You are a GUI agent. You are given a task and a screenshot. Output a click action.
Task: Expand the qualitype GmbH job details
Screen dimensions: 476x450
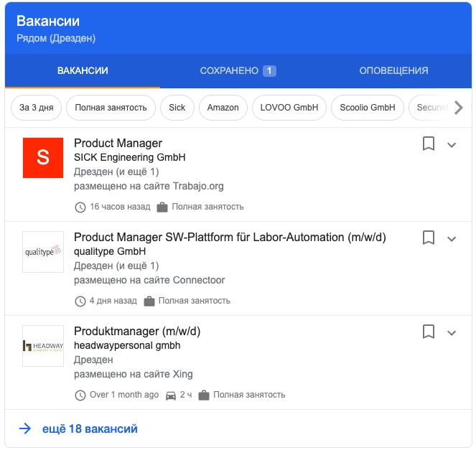point(452,238)
